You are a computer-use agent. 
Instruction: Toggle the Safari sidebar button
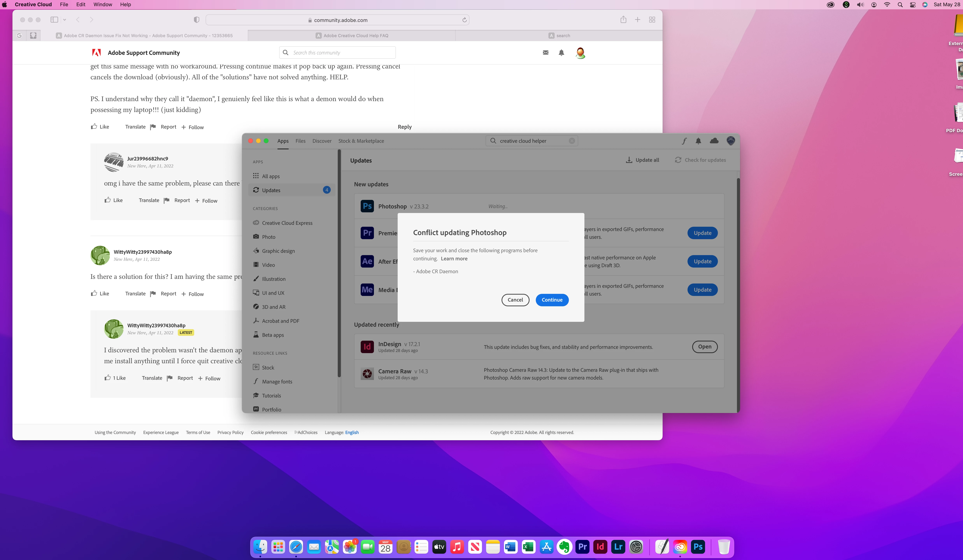54,20
